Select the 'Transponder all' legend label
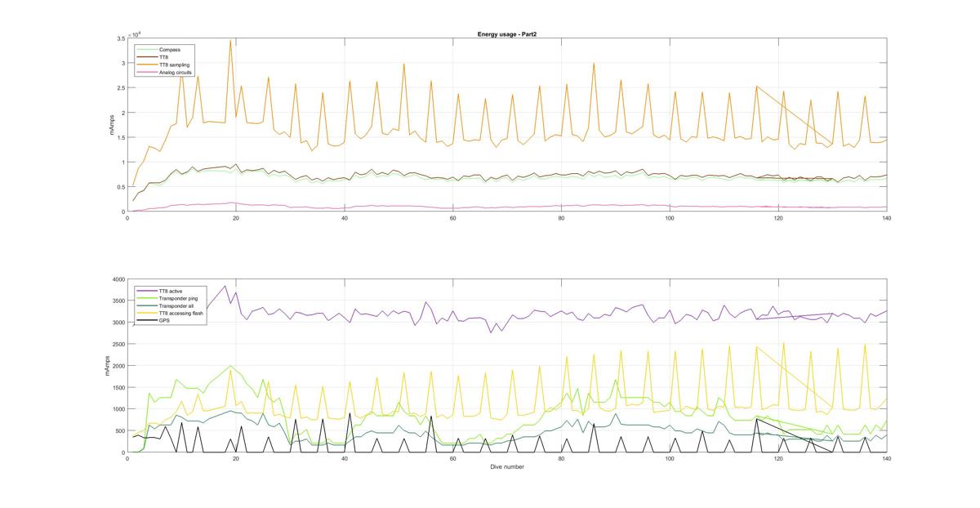This screenshot has height=508, width=980. [176, 305]
